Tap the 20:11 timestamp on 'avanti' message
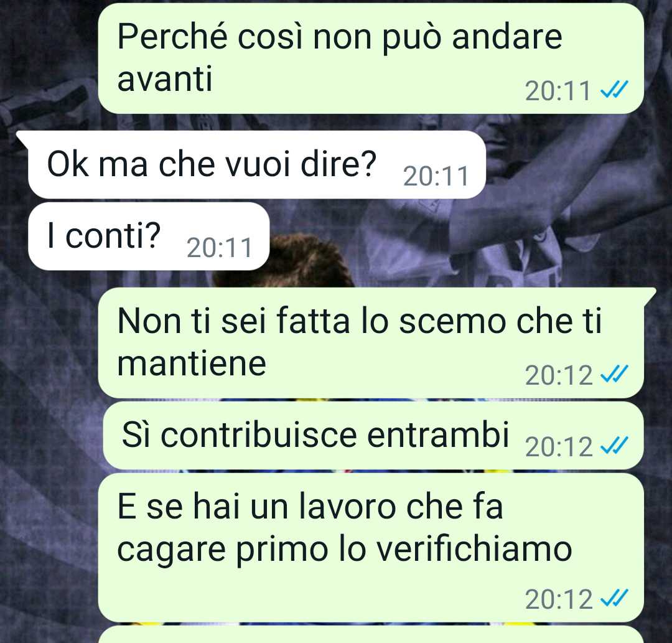Image resolution: width=672 pixels, height=643 pixels. coord(558,91)
